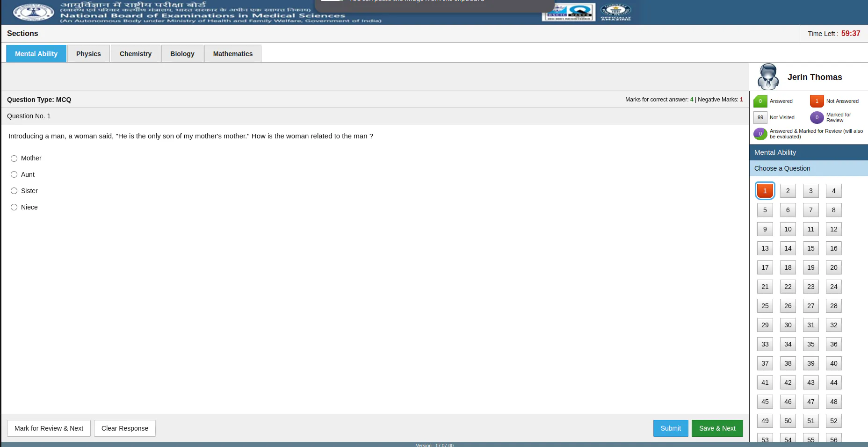Viewport: 868px width, 447px height.
Task: Jump to question 43 in palette
Action: pyautogui.click(x=811, y=382)
